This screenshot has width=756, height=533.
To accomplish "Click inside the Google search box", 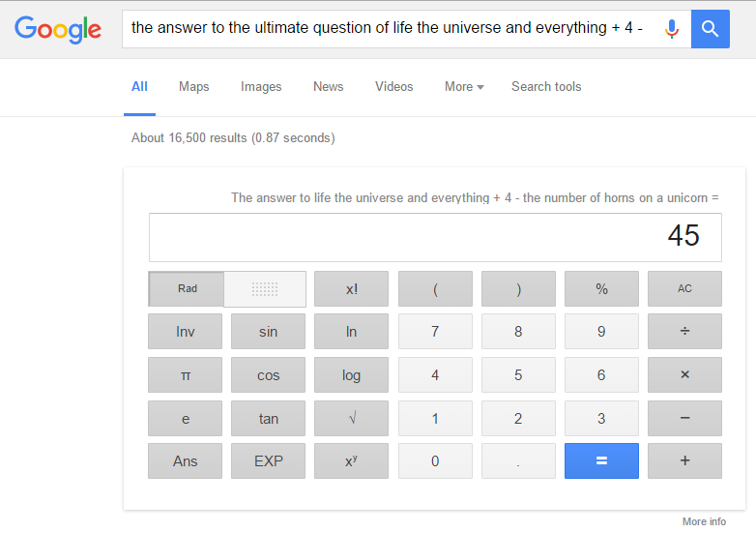I will pyautogui.click(x=387, y=28).
